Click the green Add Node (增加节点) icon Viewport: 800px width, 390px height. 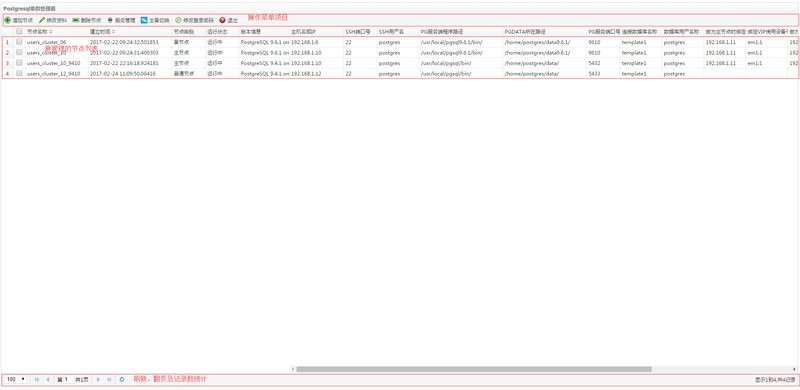[x=8, y=20]
